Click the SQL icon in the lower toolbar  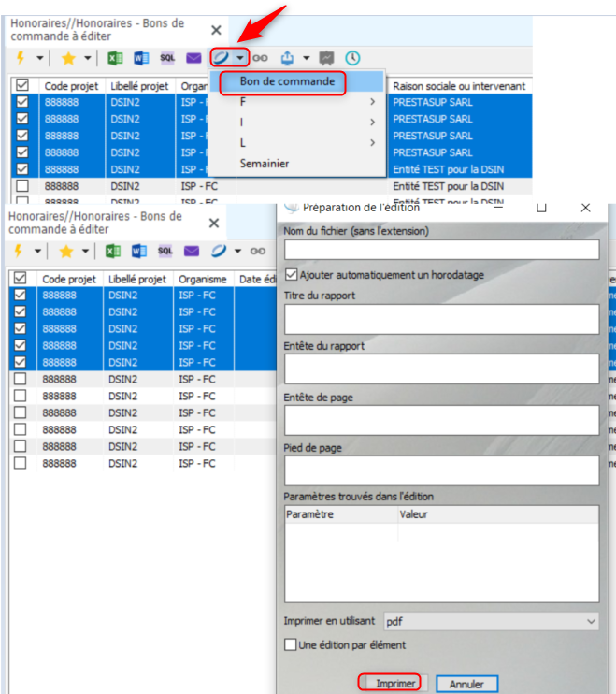pos(165,251)
